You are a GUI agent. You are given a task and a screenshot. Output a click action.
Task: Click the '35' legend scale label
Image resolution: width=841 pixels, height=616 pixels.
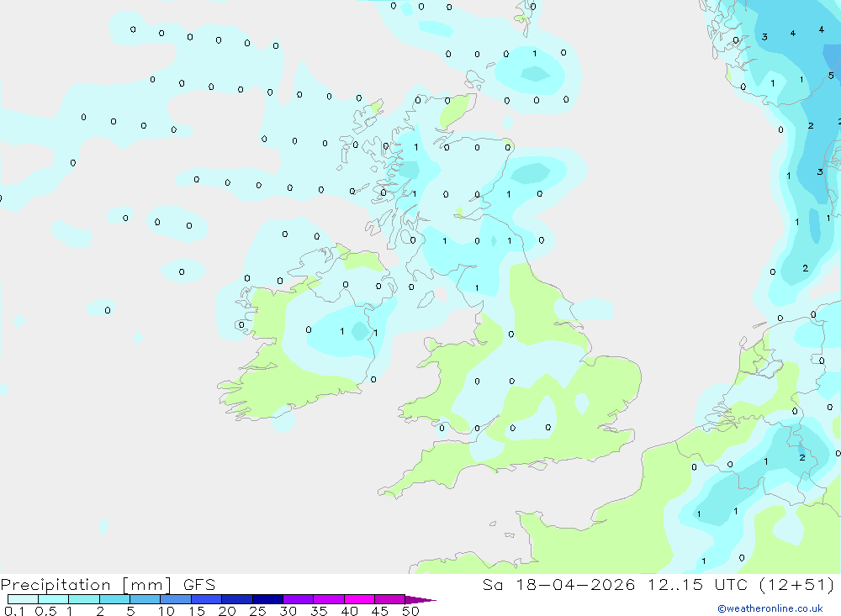319,611
